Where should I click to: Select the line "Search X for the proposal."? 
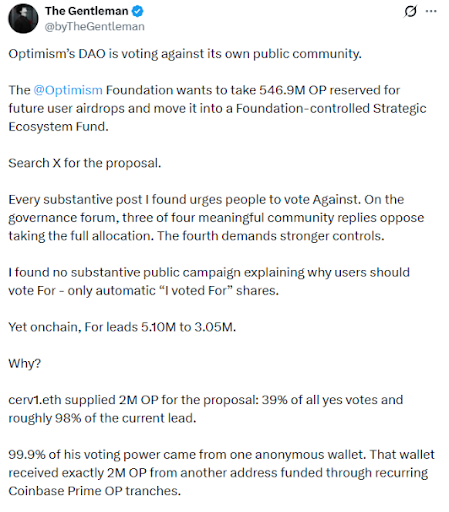click(85, 163)
